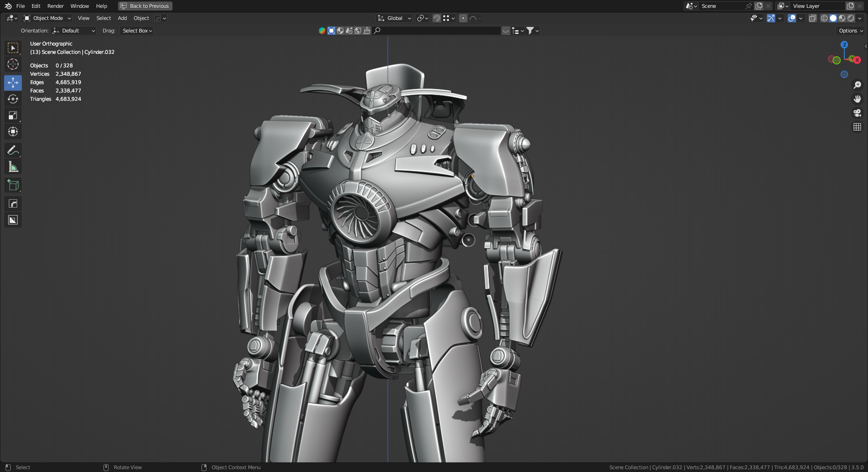Switch to Wireframe viewport shading
This screenshot has width=868, height=472.
point(824,18)
